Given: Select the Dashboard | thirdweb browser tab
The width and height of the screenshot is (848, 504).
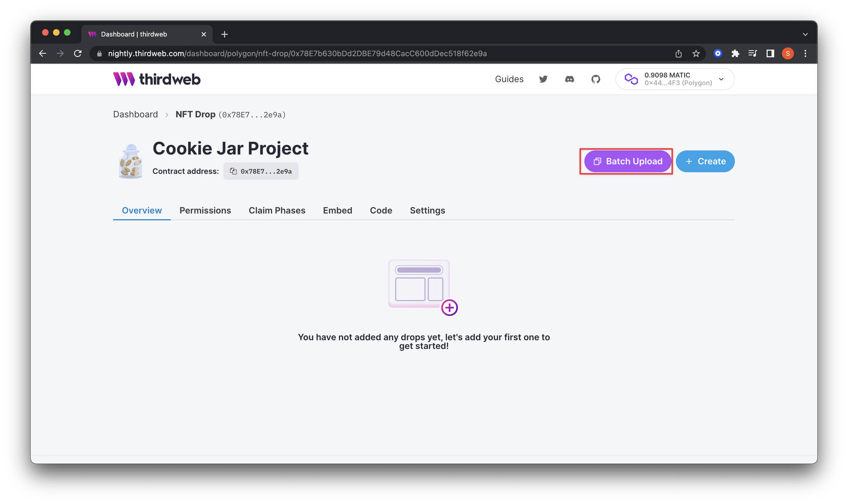Looking at the screenshot, I should [x=146, y=34].
